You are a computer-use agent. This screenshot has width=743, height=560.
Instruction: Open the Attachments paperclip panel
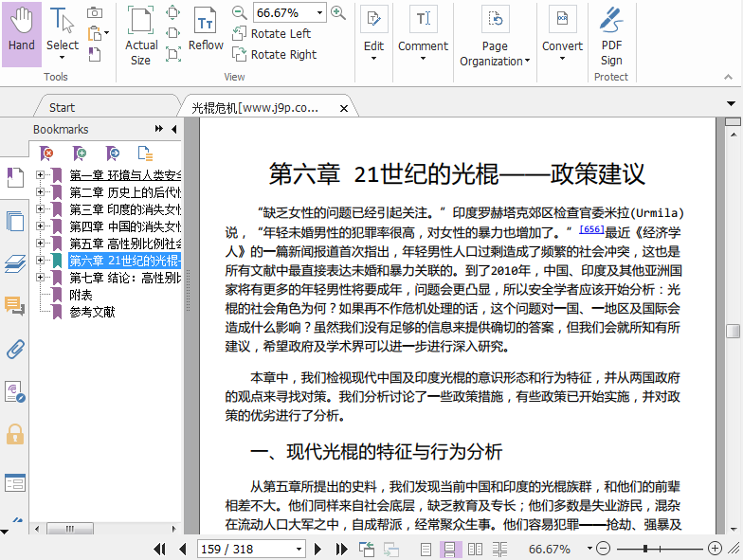pos(15,348)
